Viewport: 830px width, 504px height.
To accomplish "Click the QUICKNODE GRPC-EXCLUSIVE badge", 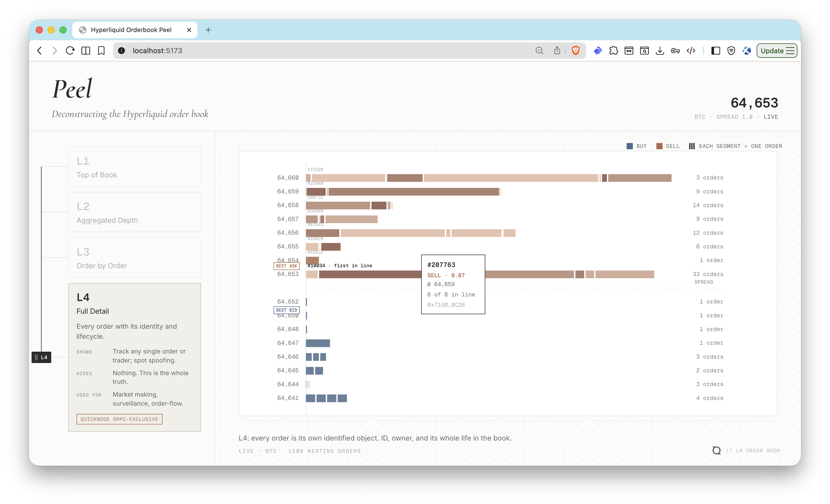I will [119, 419].
